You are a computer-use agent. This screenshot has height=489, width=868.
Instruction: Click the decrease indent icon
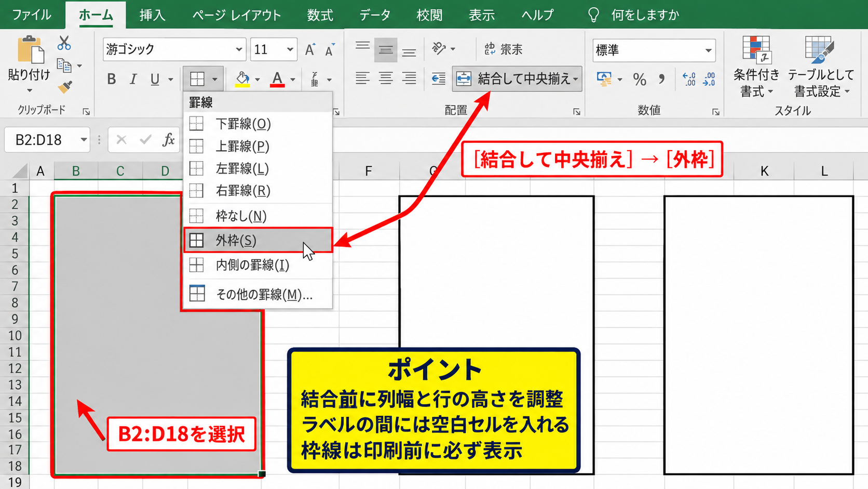click(438, 79)
